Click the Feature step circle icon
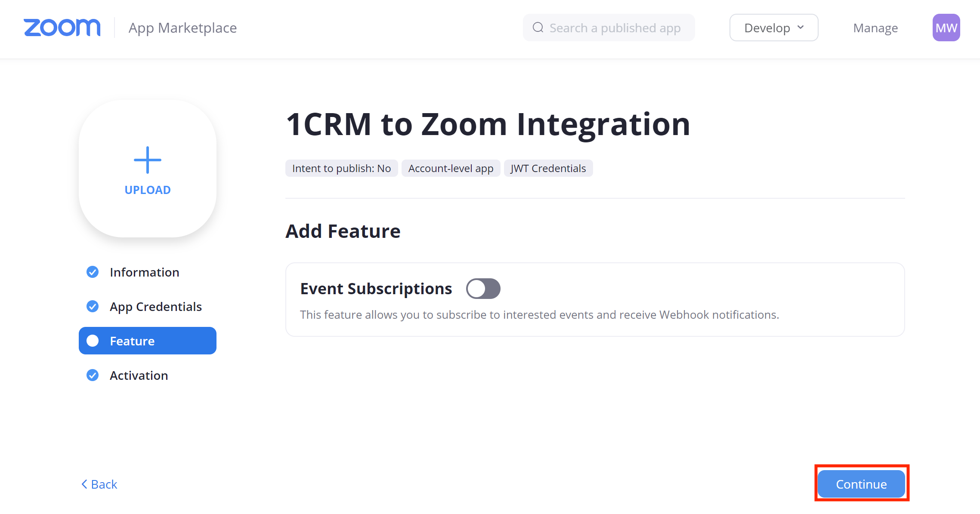The height and width of the screenshot is (514, 980). pyautogui.click(x=93, y=341)
